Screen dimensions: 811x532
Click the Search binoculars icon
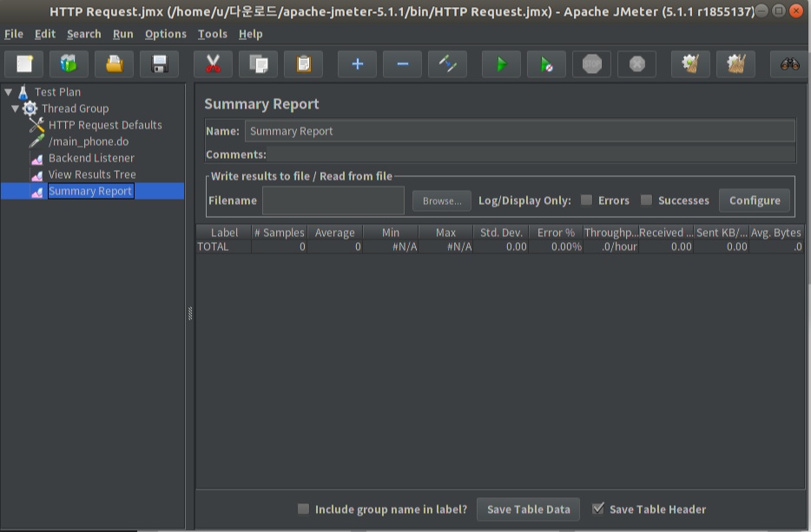point(790,64)
